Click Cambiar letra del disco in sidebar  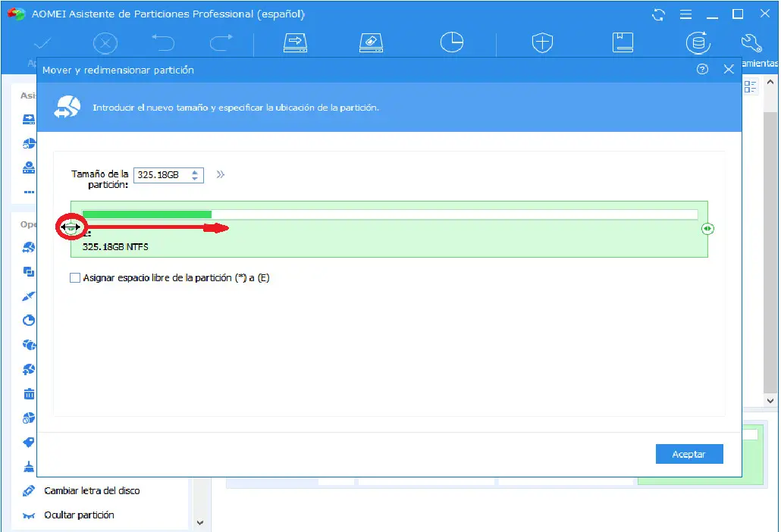point(92,490)
